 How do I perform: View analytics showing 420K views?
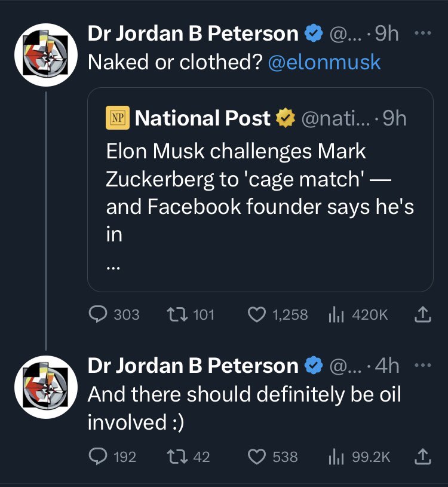pos(358,314)
